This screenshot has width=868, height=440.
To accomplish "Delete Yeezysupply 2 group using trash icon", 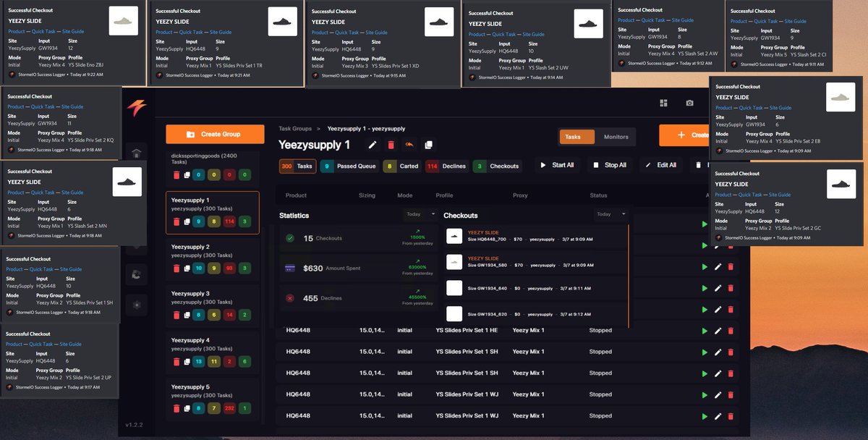I will click(176, 268).
